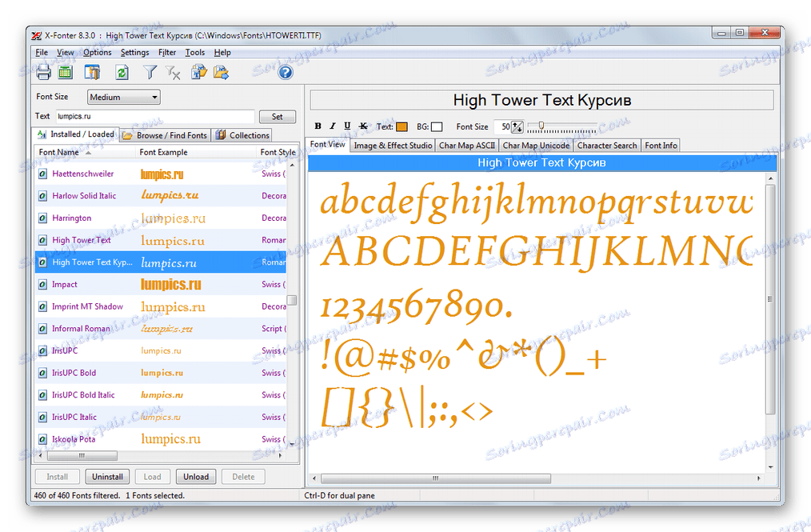Open the Options menu
This screenshot has height=532, width=811.
coord(98,52)
